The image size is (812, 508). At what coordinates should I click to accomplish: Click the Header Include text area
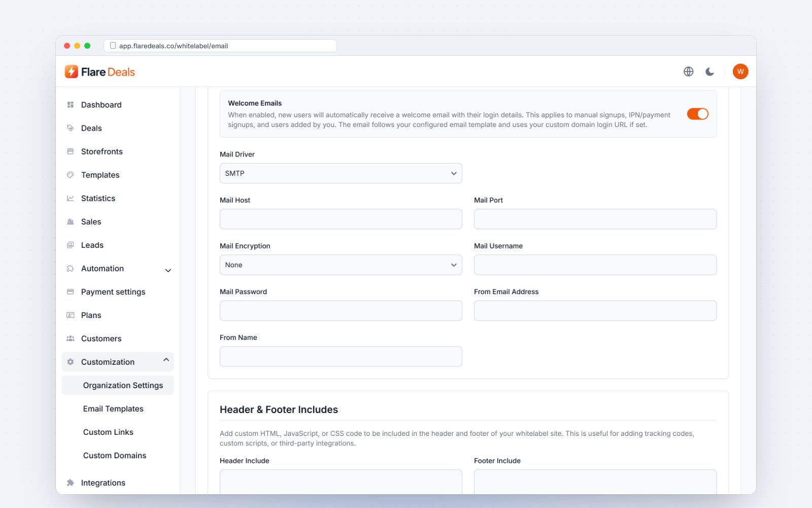coord(341,482)
